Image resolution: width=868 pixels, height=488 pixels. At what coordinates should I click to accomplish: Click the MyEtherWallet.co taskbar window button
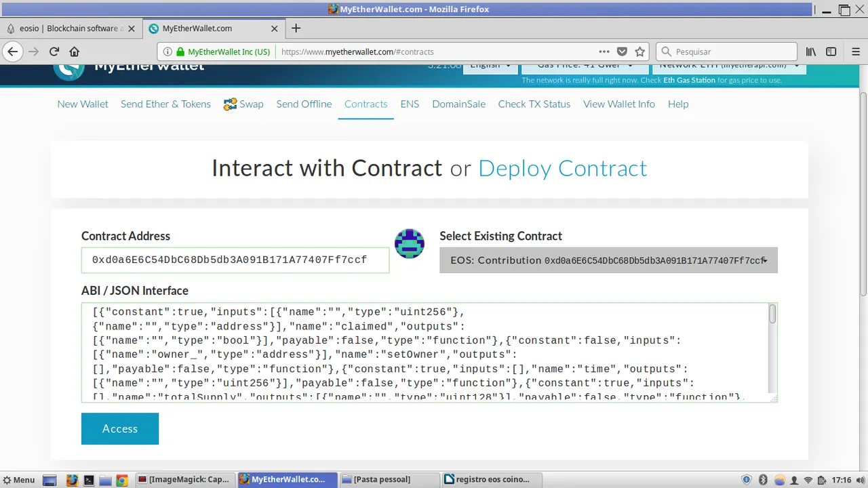[x=287, y=480]
